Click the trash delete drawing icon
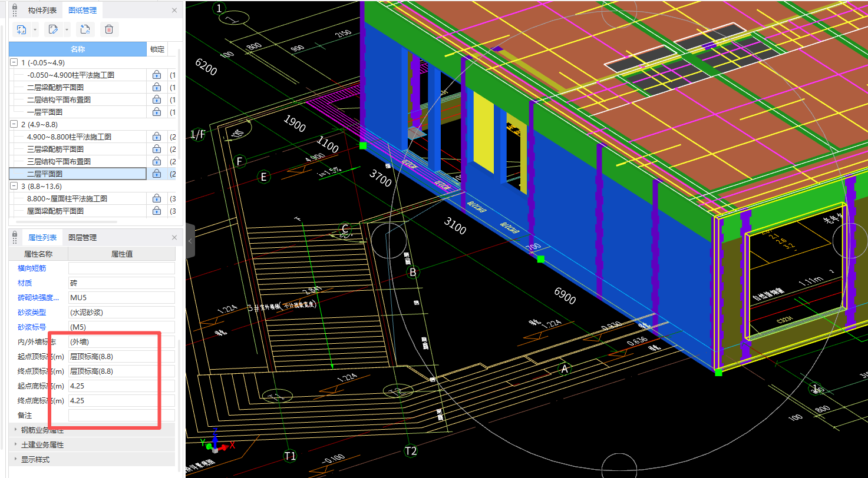Image resolution: width=868 pixels, height=478 pixels. (x=109, y=29)
